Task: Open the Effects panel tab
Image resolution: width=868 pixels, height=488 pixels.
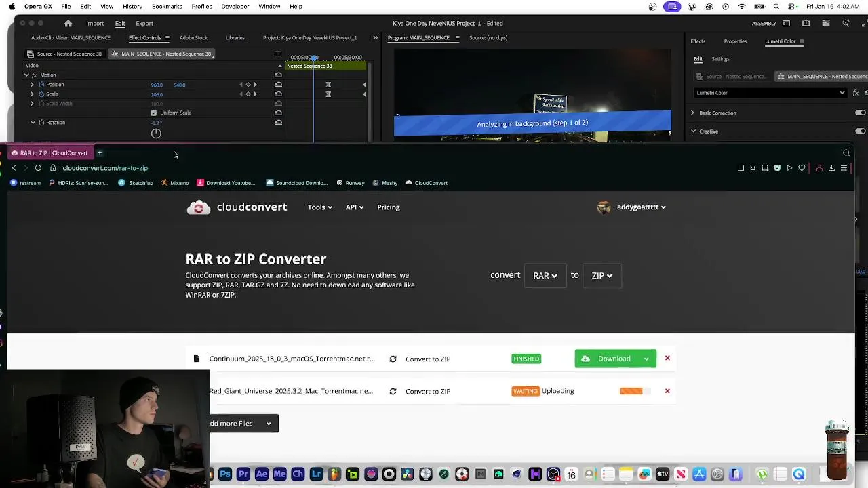Action: (698, 41)
